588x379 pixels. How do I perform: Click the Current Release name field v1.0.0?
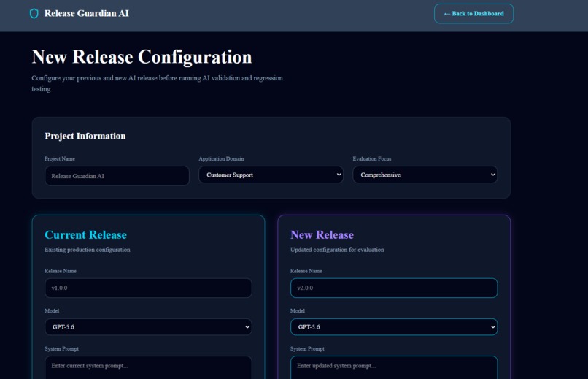pos(148,288)
